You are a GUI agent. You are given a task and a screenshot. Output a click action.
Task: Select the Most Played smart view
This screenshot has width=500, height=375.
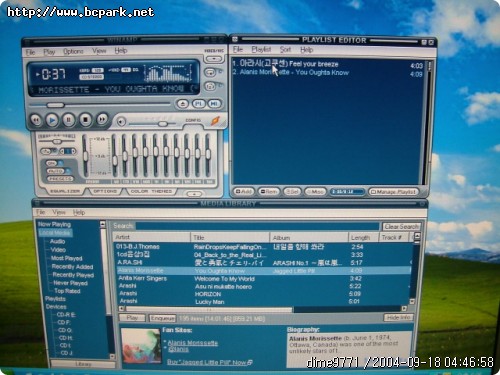pos(66,258)
